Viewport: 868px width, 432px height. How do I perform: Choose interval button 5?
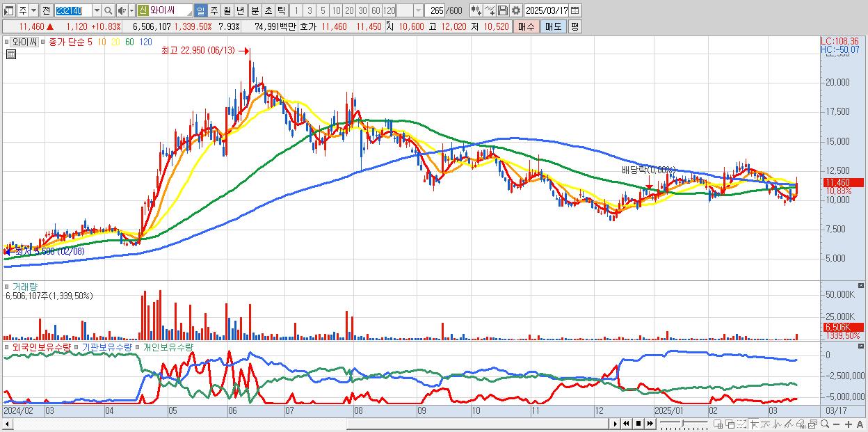[x=322, y=10]
